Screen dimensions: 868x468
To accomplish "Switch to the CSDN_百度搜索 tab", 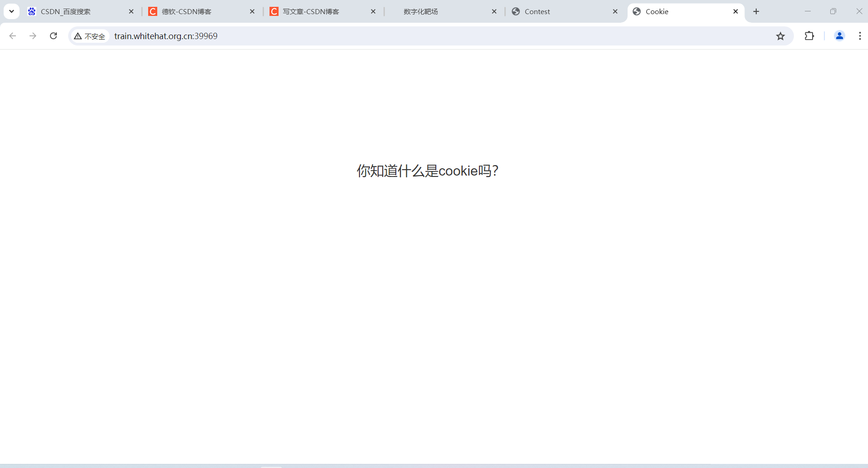I will point(81,11).
